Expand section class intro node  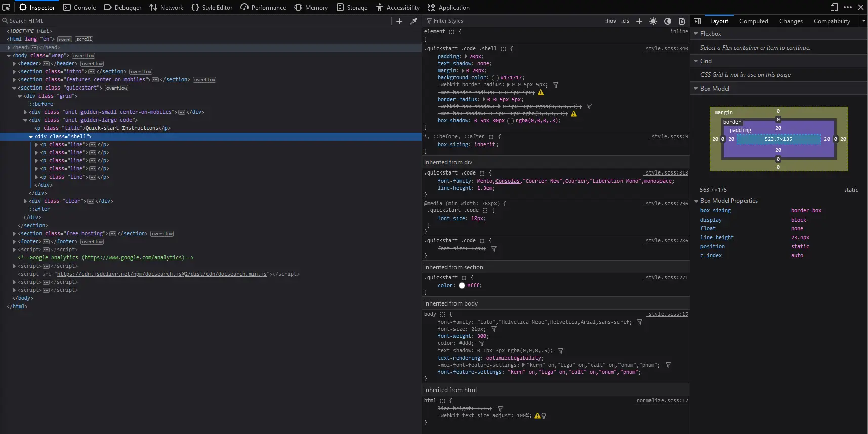point(14,72)
